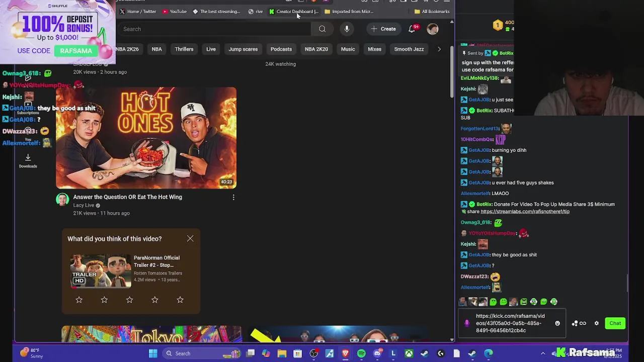
Task: Rate the video two stars
Action: point(104,300)
